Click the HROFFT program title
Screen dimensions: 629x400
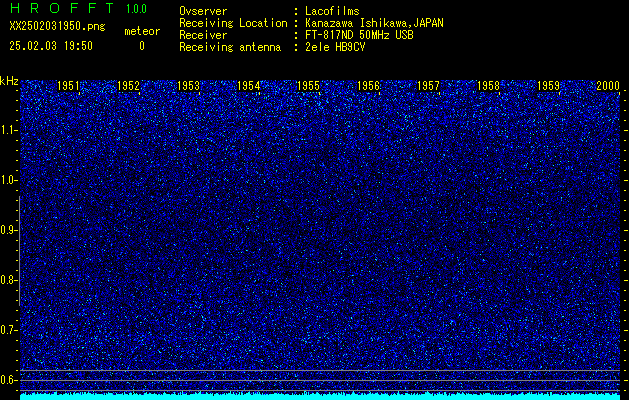(x=62, y=8)
